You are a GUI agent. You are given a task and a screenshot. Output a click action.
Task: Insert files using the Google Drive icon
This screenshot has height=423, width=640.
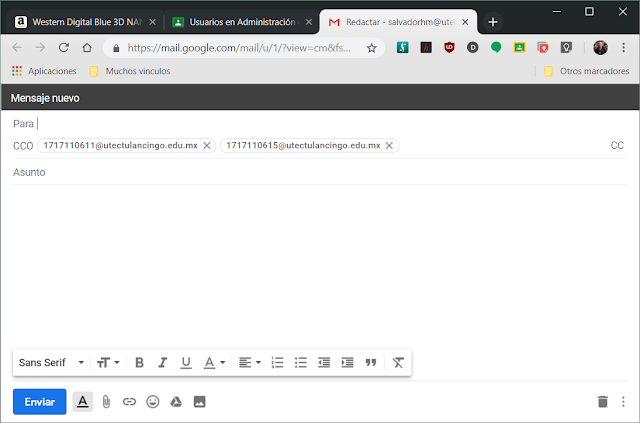[176, 402]
